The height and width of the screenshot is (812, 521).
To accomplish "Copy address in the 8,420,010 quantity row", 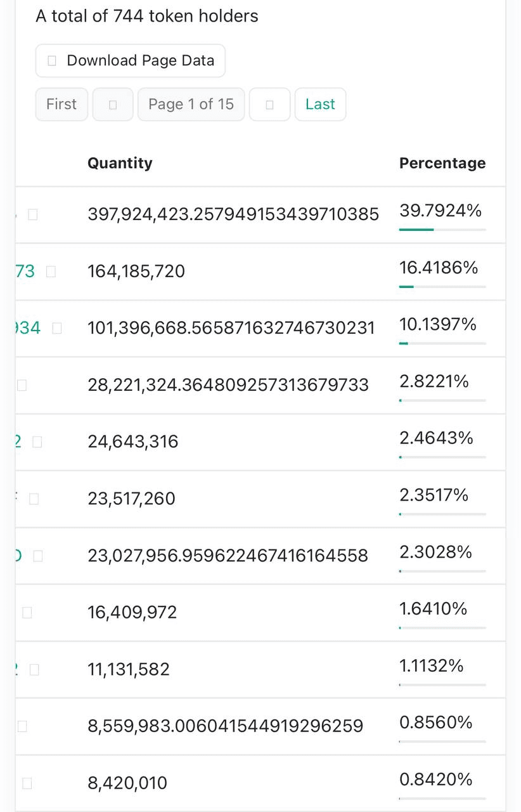I will coord(27,783).
